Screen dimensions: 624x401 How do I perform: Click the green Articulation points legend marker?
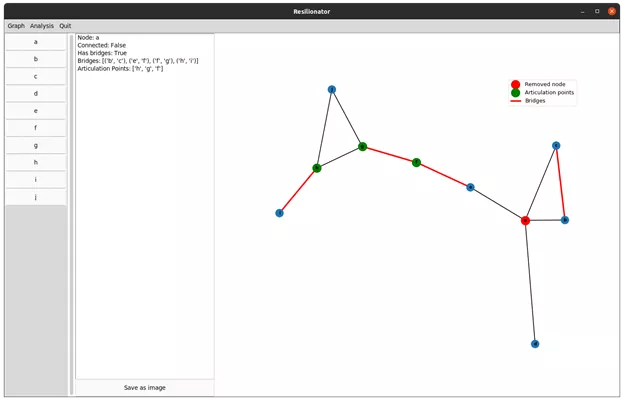coord(515,93)
